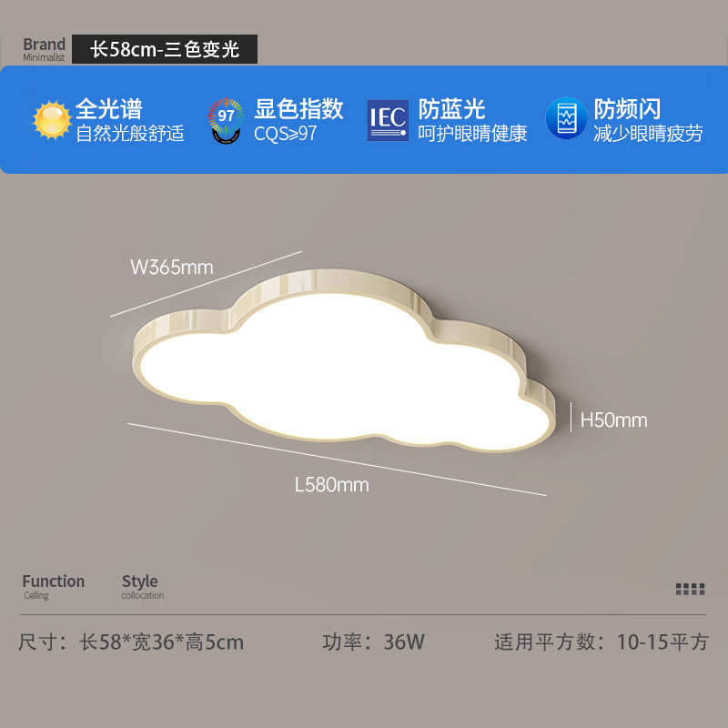The height and width of the screenshot is (728, 728).
Task: Click the L580mm dimension label
Action: tap(332, 485)
